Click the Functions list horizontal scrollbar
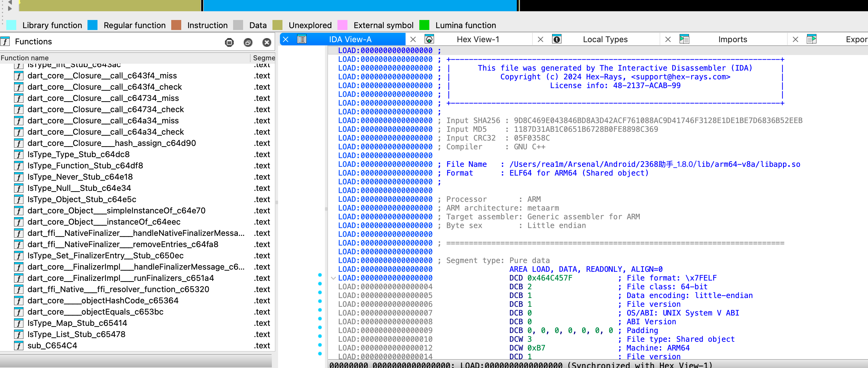868x368 pixels. point(136,361)
